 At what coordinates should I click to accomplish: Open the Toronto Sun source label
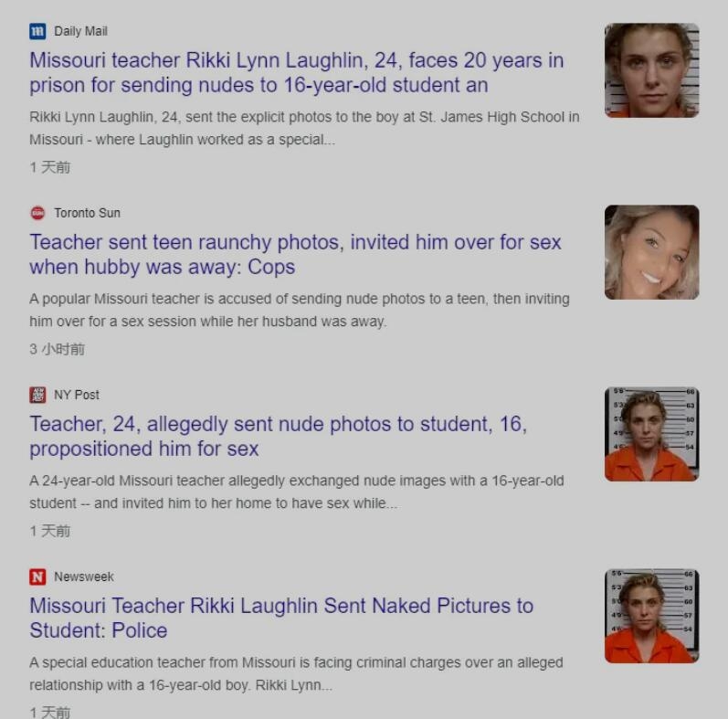pos(88,213)
